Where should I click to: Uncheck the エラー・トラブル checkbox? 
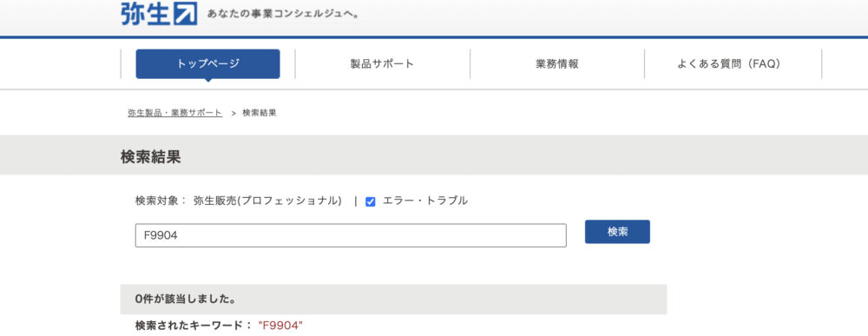coord(371,201)
